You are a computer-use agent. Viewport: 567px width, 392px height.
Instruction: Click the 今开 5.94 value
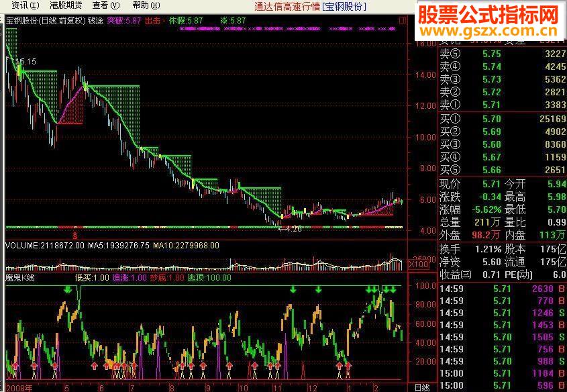coord(557,184)
